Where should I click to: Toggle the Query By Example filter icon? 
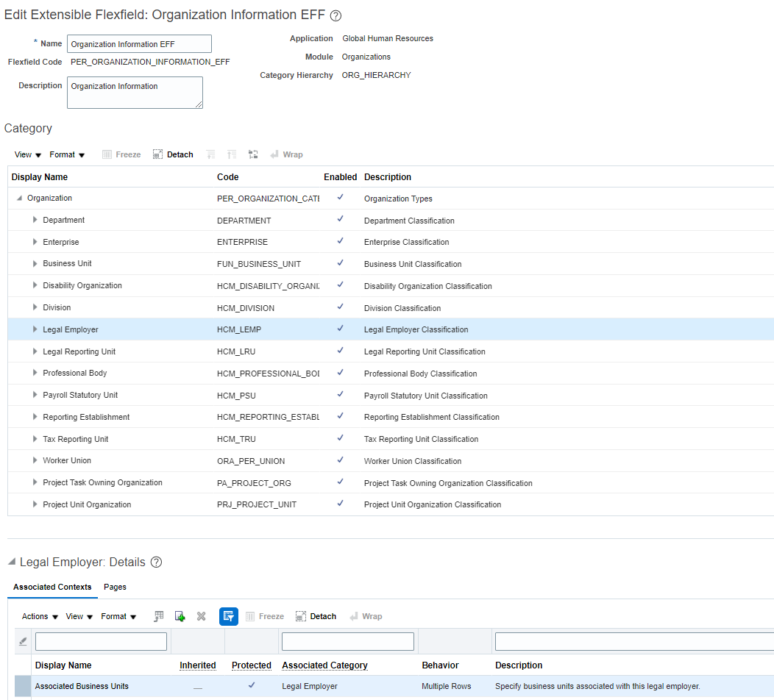coord(228,616)
